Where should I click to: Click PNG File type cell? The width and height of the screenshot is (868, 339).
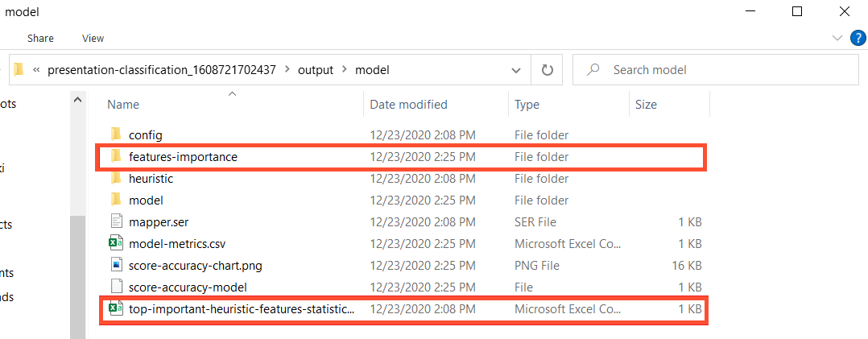pos(537,266)
